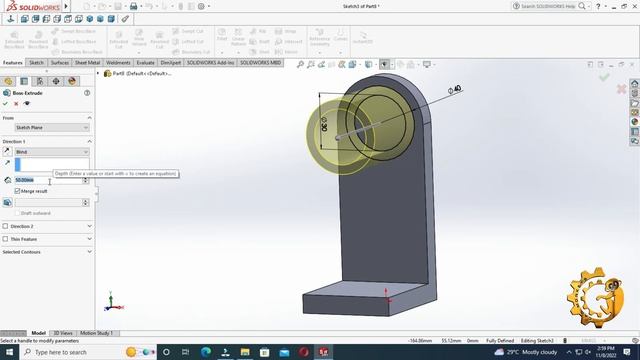Expand the Thin Feature section chevron

point(89,239)
